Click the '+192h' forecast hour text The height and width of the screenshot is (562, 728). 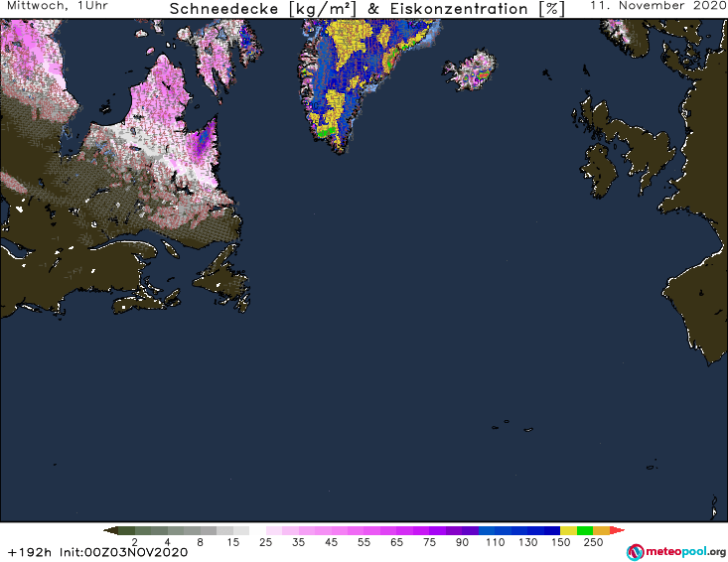click(30, 552)
